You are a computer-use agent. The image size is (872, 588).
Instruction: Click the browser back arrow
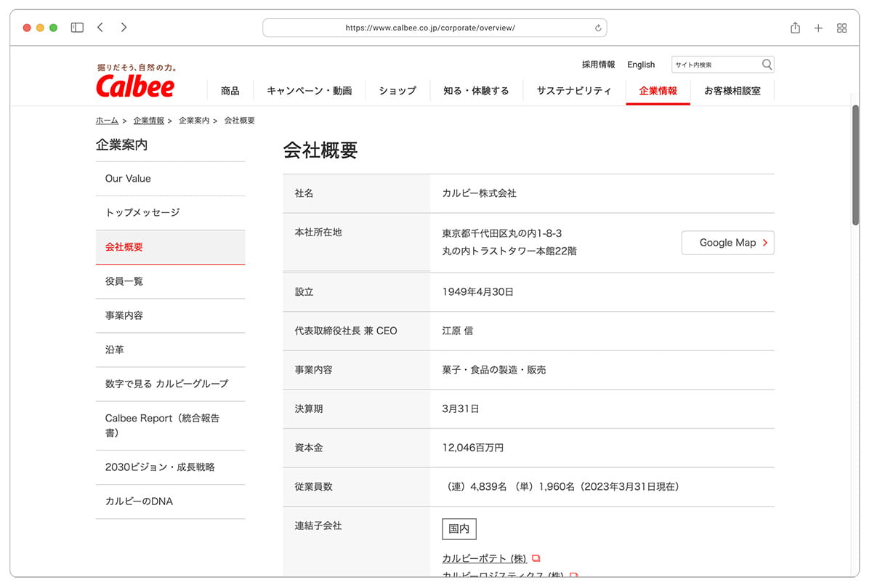(x=100, y=27)
